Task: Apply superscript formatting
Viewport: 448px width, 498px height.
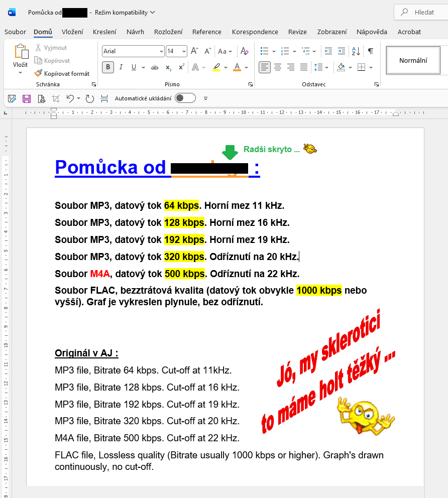Action: point(181,67)
